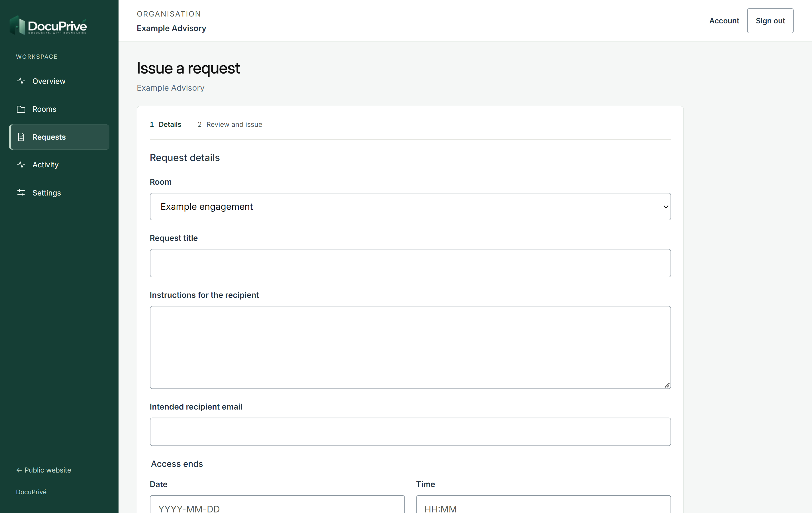Click the Requests document icon
The image size is (812, 513).
[x=21, y=137]
